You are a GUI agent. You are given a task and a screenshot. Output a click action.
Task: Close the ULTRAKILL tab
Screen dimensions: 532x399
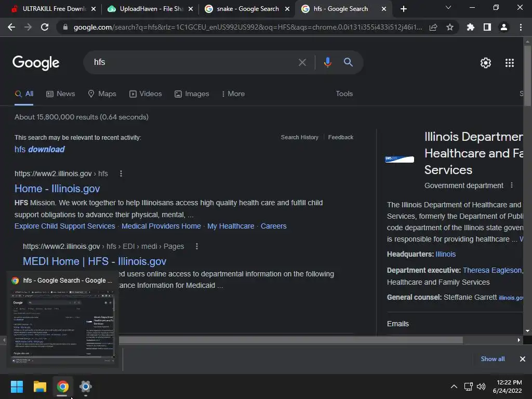point(94,9)
